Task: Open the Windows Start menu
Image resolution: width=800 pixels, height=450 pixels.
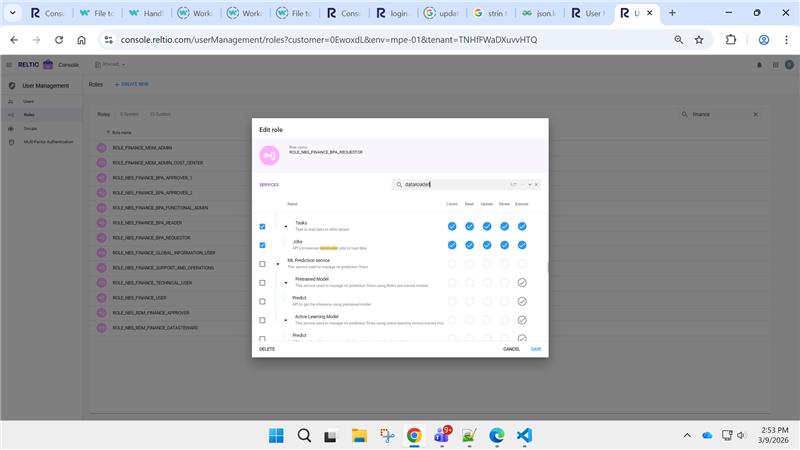Action: point(276,435)
